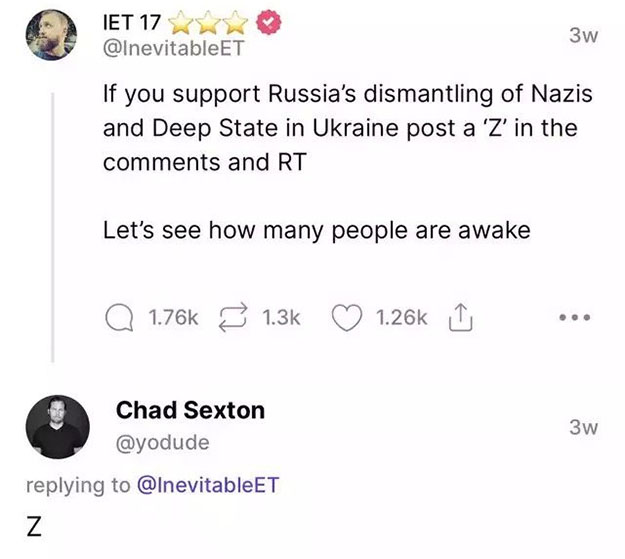Click the 1.26k likes count

click(x=401, y=318)
